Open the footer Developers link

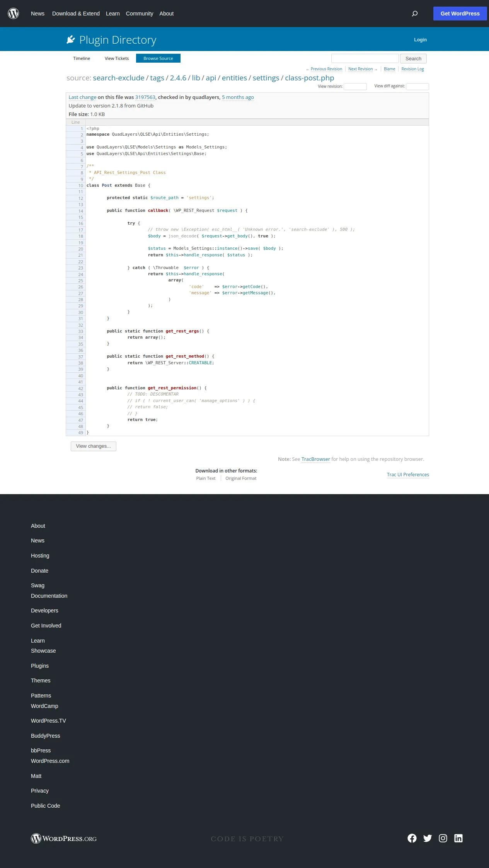point(44,610)
